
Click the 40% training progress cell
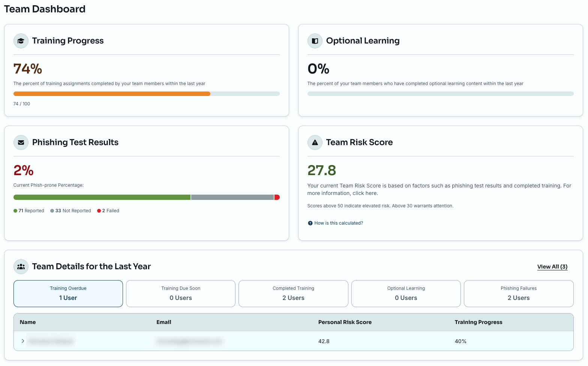(460, 341)
